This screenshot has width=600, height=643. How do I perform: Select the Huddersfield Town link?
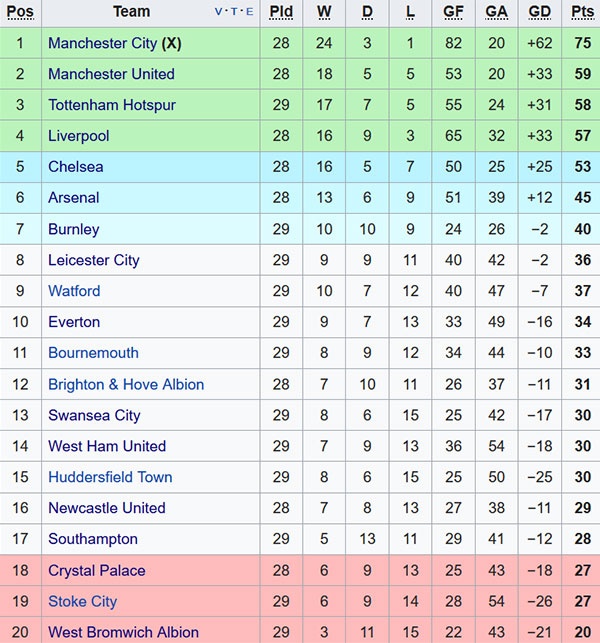110,477
